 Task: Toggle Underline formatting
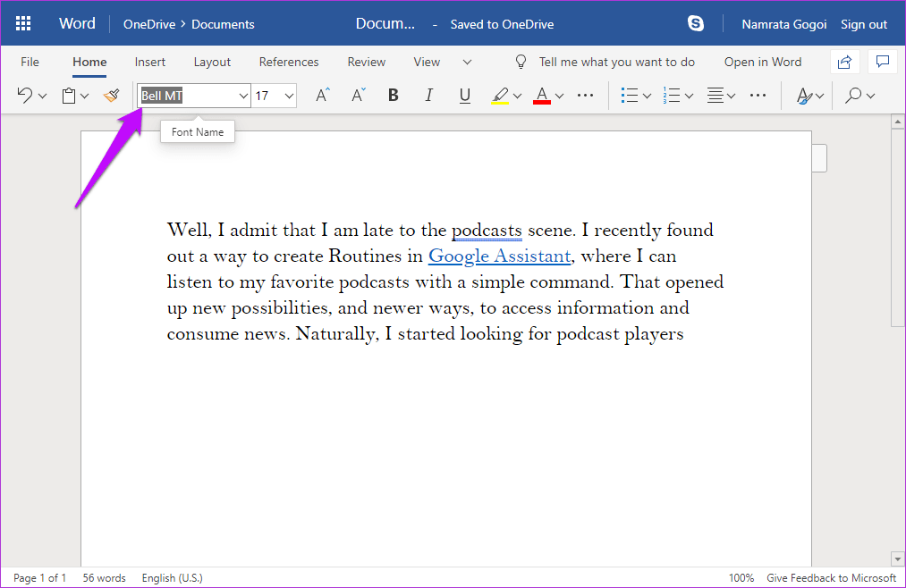pos(464,96)
